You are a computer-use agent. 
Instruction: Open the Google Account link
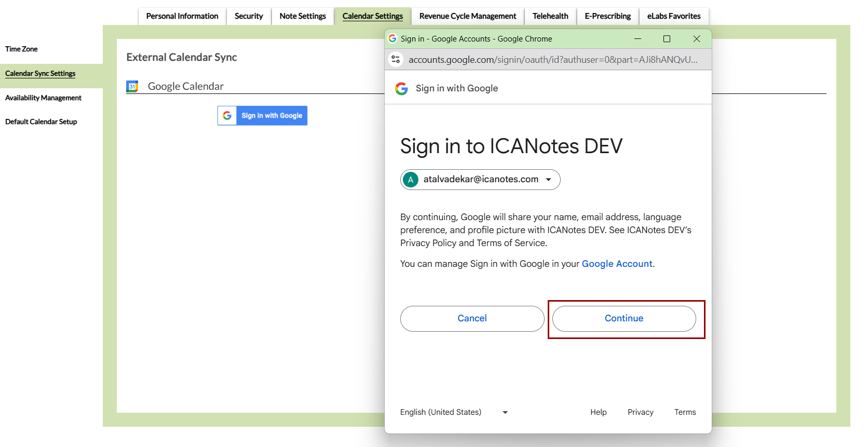click(x=617, y=264)
